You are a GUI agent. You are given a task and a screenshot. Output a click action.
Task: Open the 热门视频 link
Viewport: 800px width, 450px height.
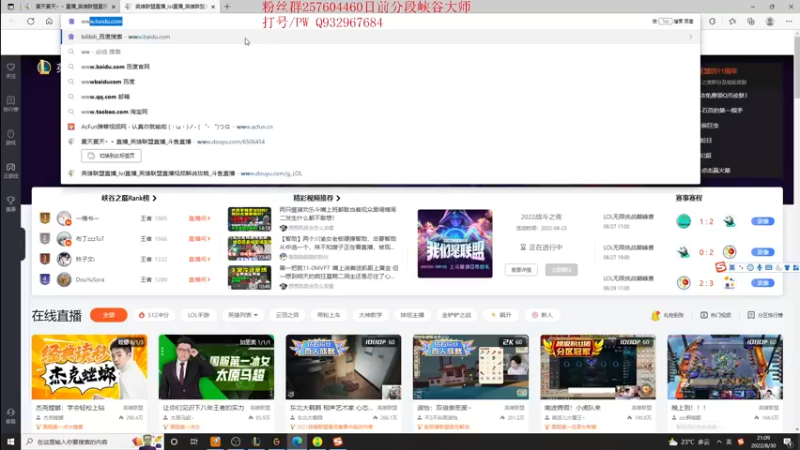716,315
